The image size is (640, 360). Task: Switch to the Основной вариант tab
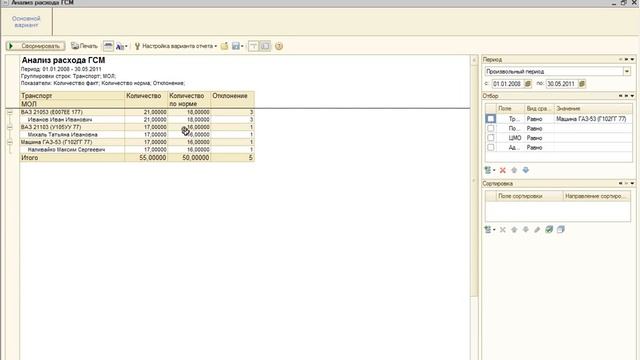click(26, 22)
